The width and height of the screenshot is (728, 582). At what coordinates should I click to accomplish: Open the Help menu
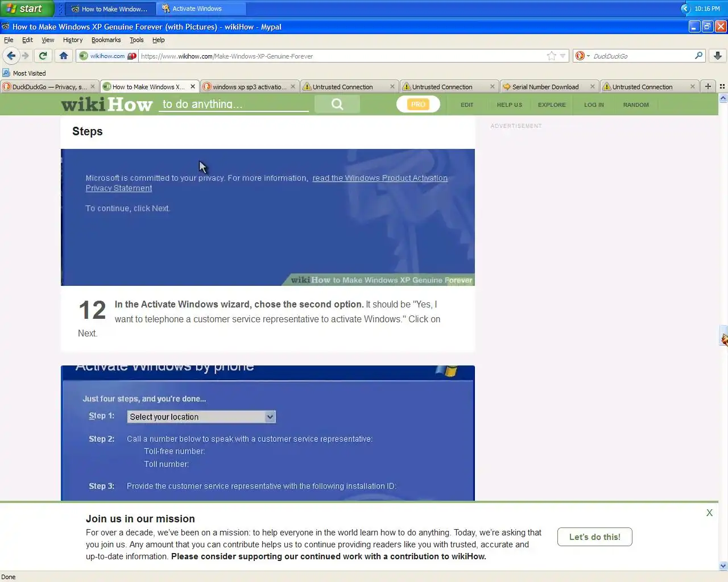(x=159, y=40)
